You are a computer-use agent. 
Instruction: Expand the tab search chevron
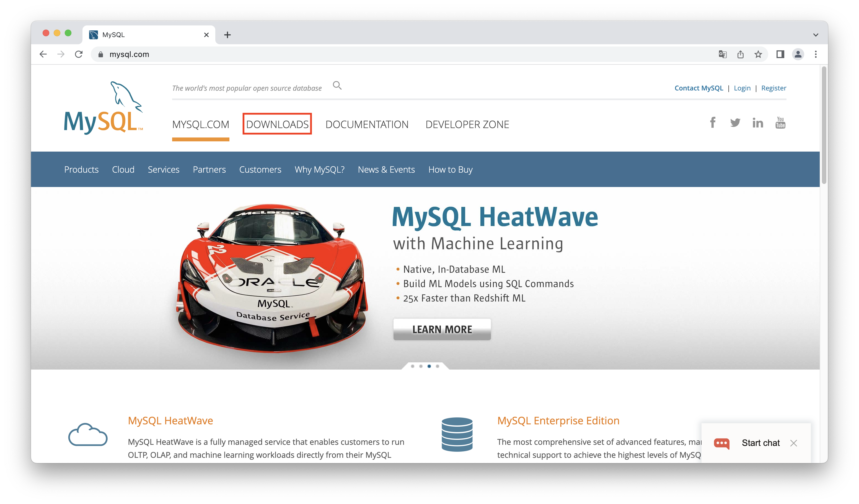[816, 35]
